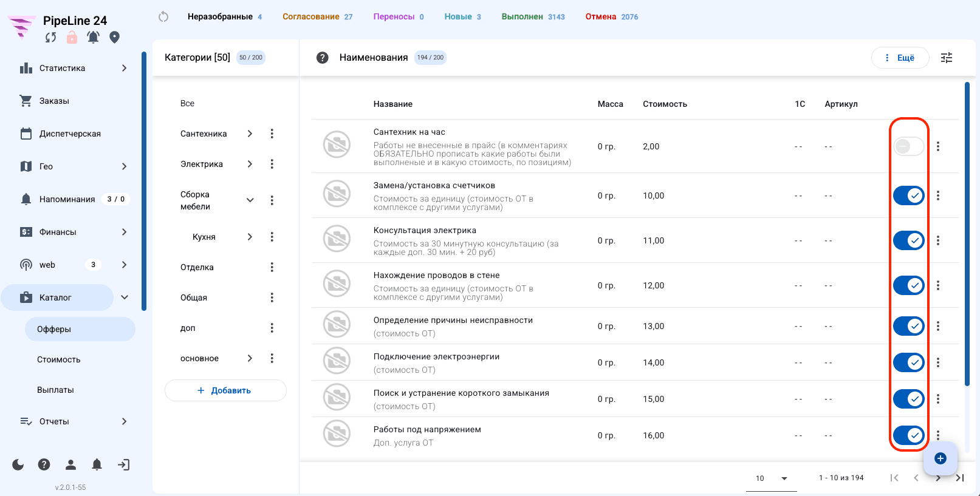Open the three-dot menu for Сантехника category
This screenshot has height=496, width=980.
point(272,134)
